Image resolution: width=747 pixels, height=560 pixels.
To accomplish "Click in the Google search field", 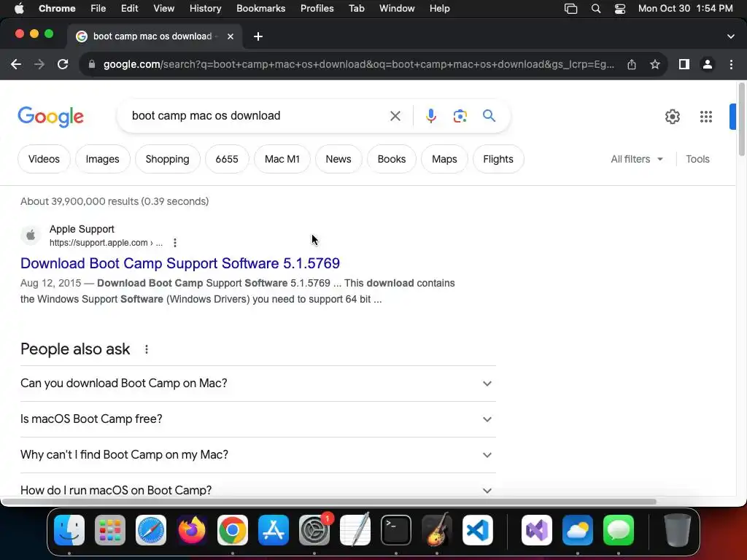I will [258, 116].
